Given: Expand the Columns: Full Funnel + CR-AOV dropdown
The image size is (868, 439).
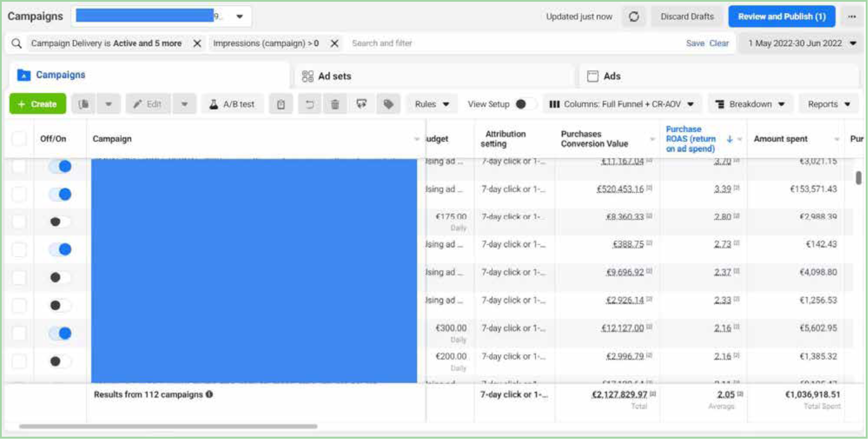Looking at the screenshot, I should point(622,105).
